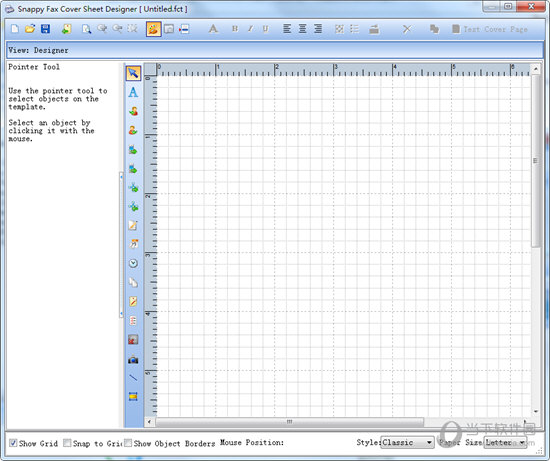Select the pages count field tool
The height and width of the screenshot is (461, 550).
point(133,282)
